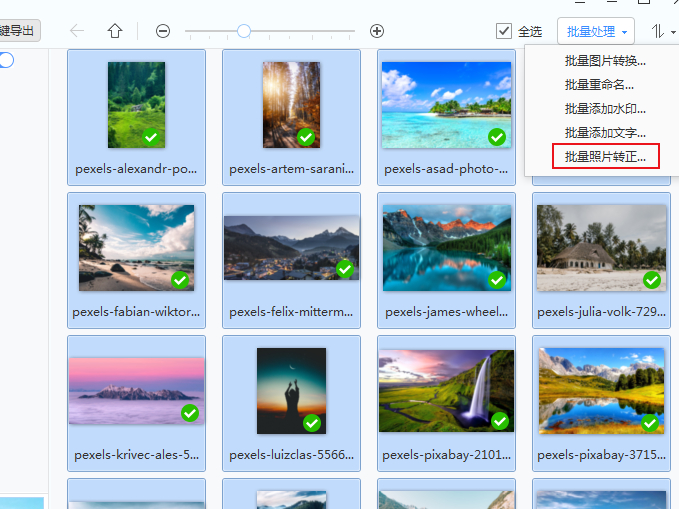Select the silhouette under moon thumbnail

coord(291,391)
